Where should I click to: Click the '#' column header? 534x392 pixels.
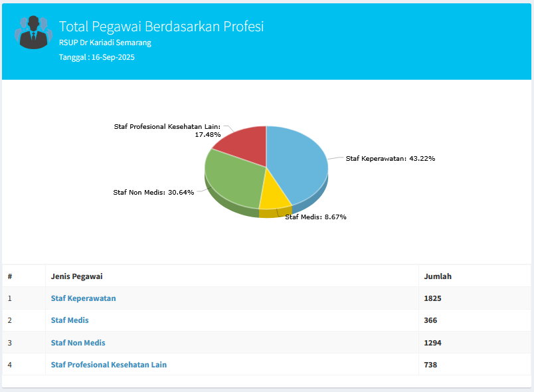pos(10,276)
